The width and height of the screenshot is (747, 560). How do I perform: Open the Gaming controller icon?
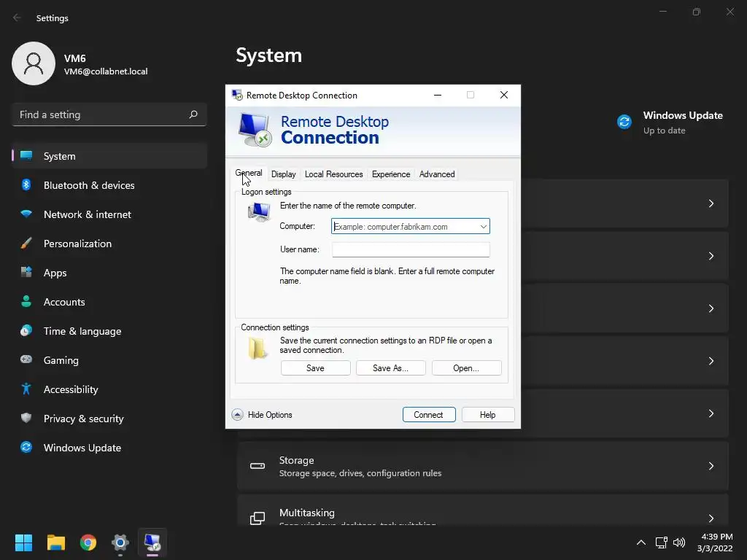point(26,359)
